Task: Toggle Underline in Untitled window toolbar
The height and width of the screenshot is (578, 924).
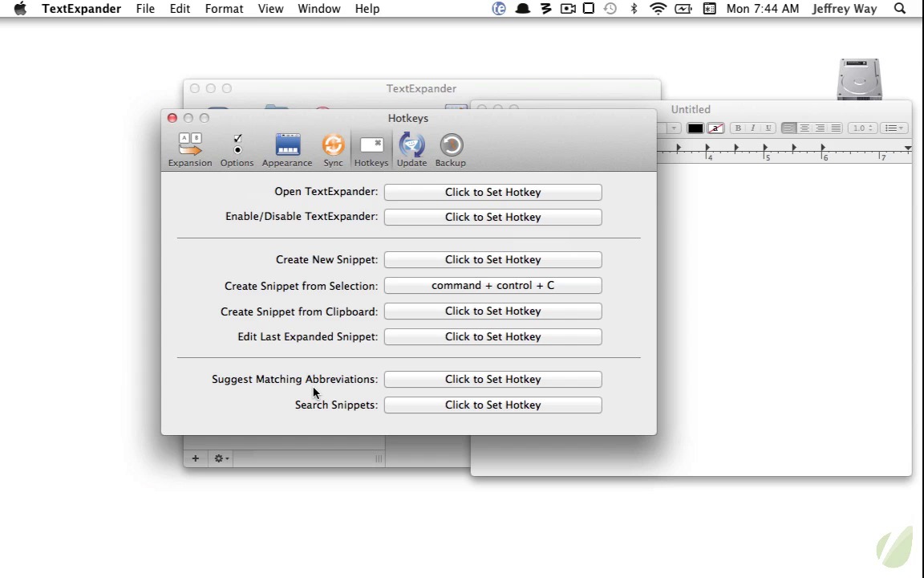Action: (x=768, y=128)
